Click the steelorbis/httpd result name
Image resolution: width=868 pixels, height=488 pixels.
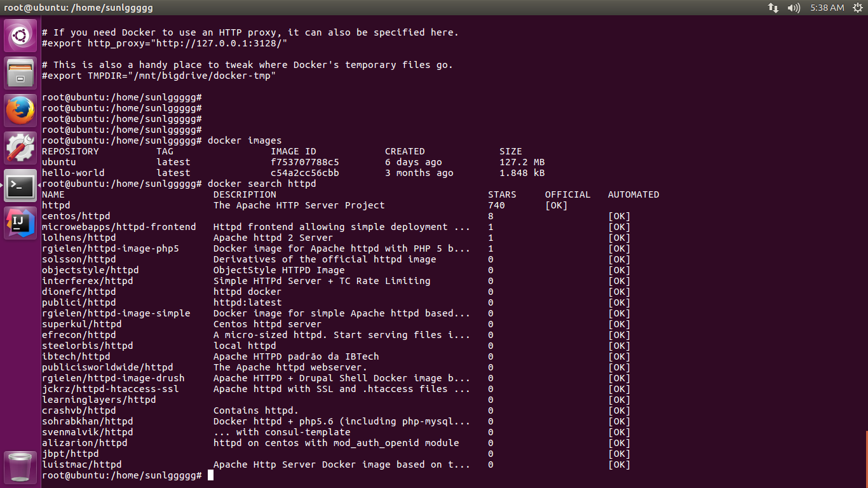[88, 346]
